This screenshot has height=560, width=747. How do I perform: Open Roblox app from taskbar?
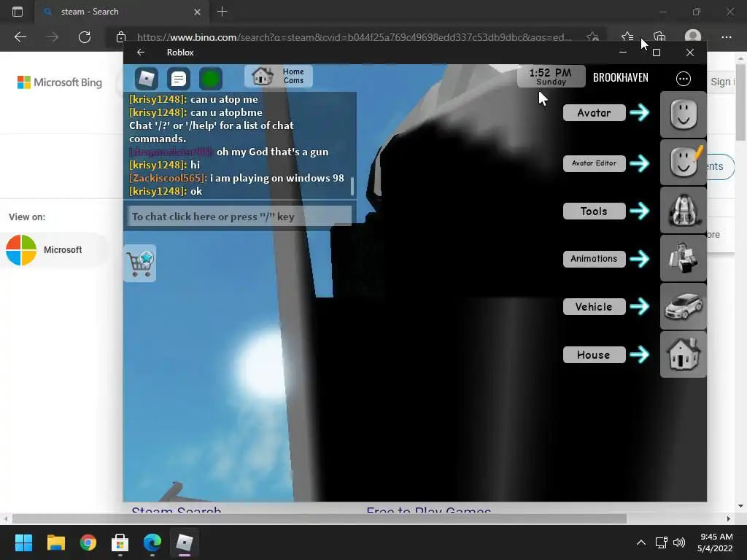[x=185, y=542]
